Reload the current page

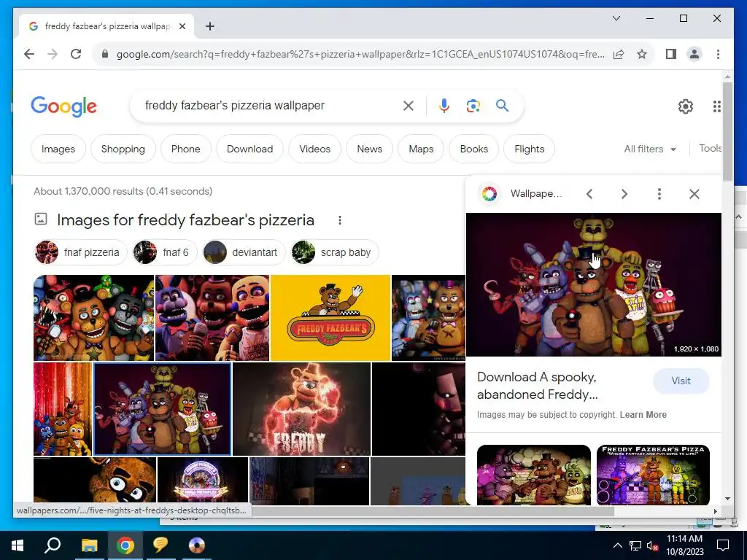click(76, 54)
